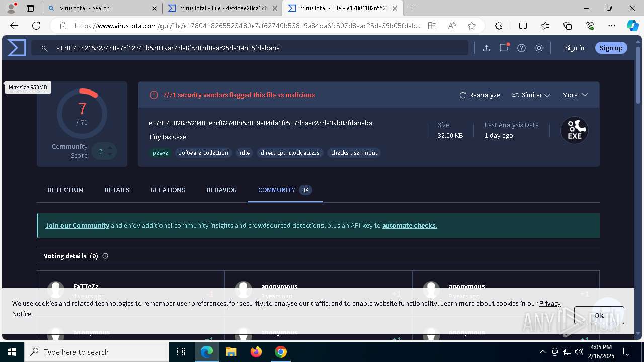Close the active VirusTotal e1780418 tab
The height and width of the screenshot is (362, 644).
(395, 8)
